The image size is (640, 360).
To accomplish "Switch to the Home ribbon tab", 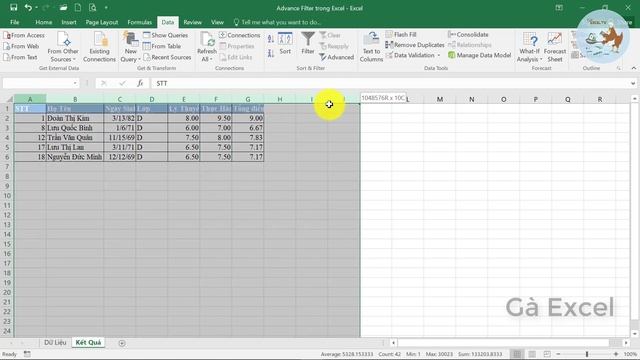I will tap(43, 22).
